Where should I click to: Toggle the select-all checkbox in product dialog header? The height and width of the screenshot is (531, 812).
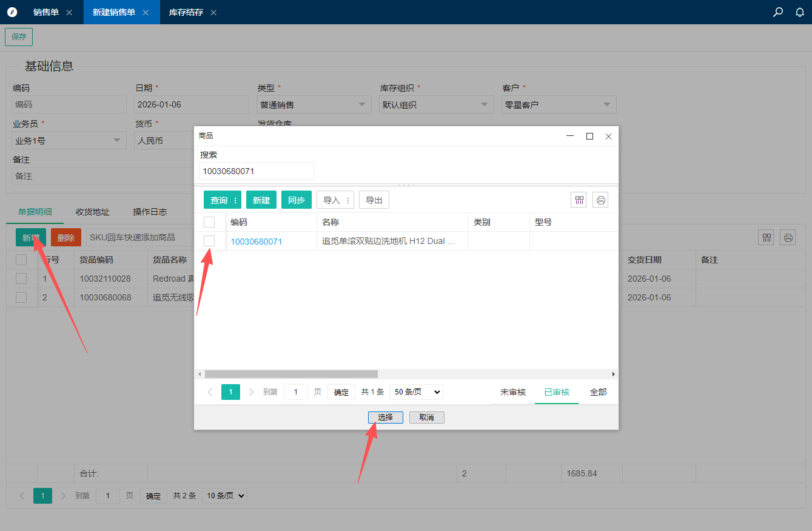coord(209,222)
